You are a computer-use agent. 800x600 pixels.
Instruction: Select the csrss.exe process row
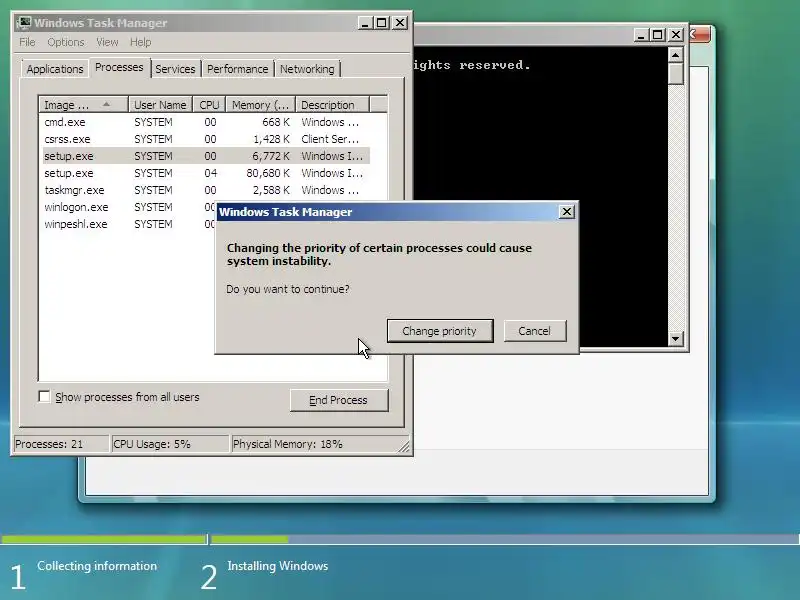coord(206,139)
